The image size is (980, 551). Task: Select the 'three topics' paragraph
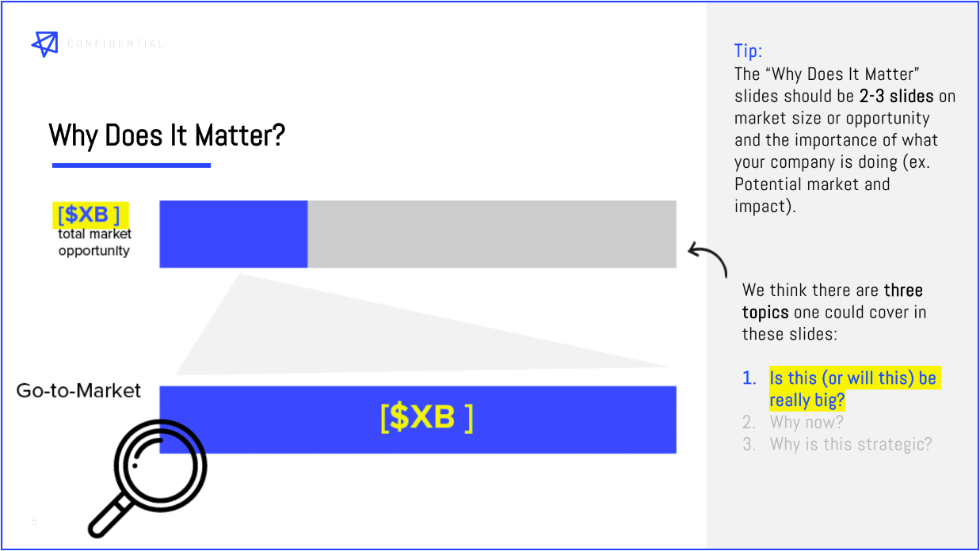tap(834, 312)
